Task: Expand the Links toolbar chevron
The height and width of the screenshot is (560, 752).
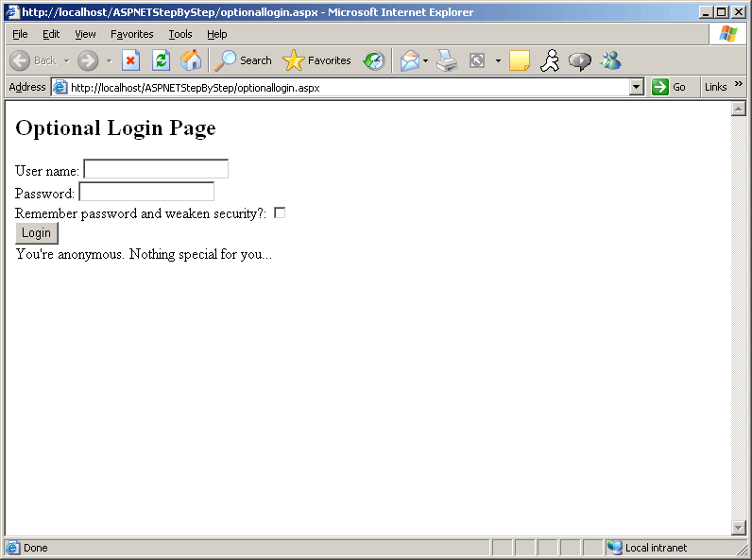Action: coord(739,84)
